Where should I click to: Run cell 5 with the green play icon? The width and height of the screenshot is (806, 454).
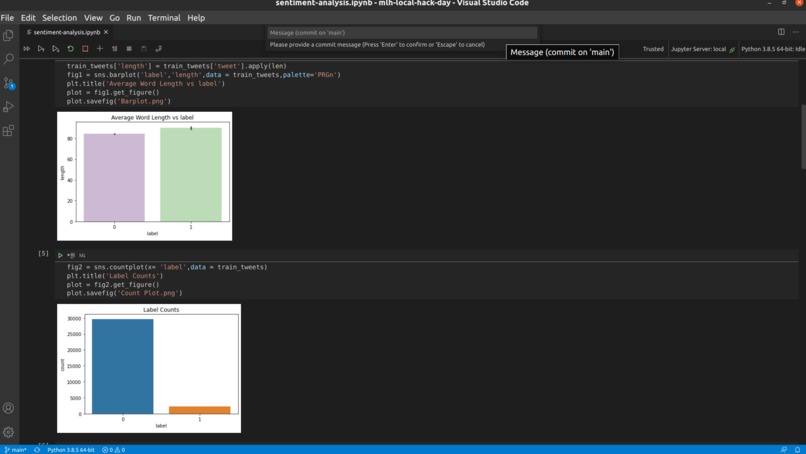click(x=60, y=255)
